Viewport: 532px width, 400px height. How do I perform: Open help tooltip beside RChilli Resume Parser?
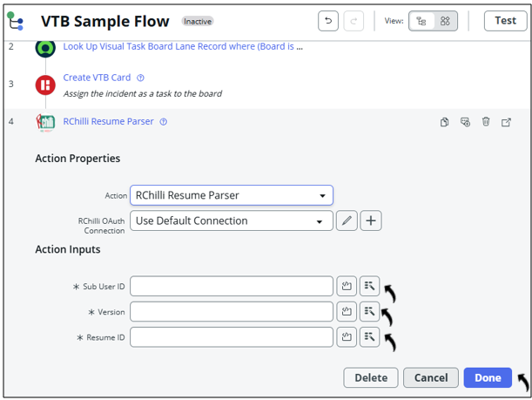click(164, 122)
